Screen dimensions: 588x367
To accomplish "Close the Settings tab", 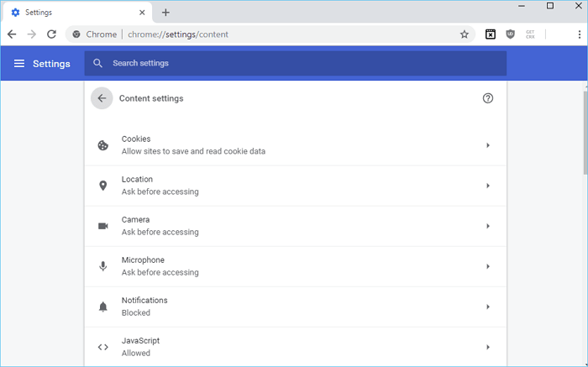I will (142, 13).
